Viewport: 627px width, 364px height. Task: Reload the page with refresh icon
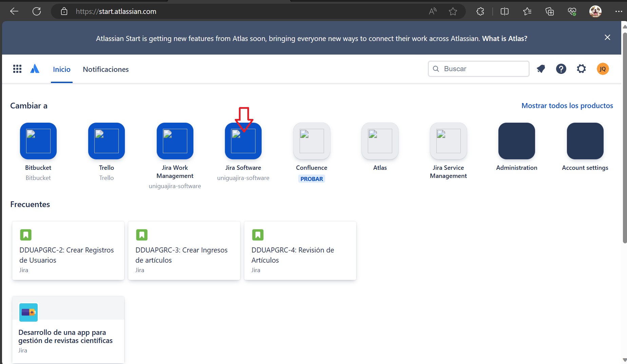pos(37,12)
